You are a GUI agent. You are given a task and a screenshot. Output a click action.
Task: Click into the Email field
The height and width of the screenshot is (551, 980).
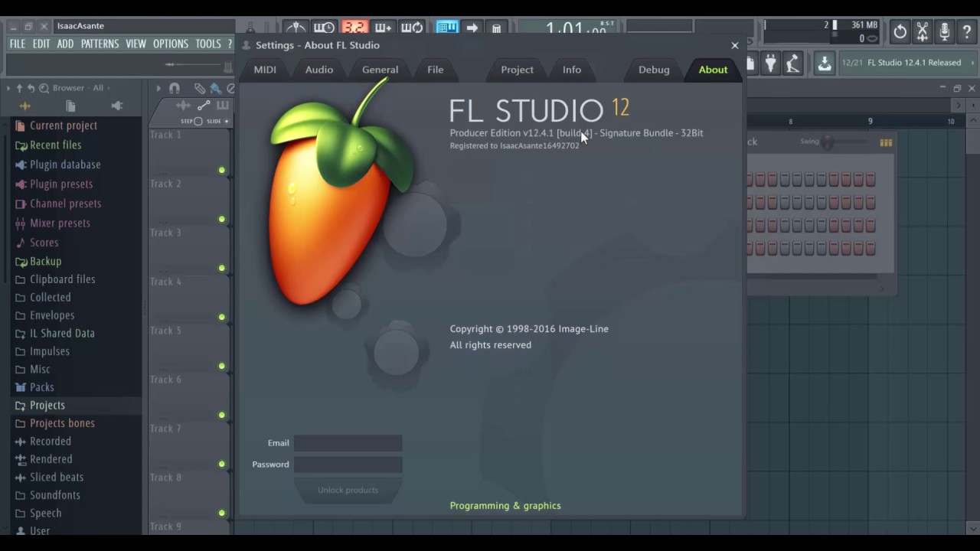click(348, 443)
